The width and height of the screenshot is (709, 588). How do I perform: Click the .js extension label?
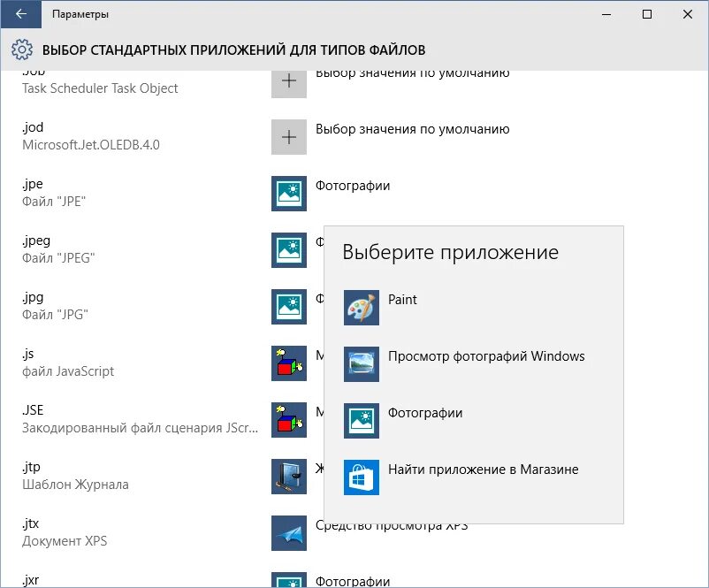point(28,354)
